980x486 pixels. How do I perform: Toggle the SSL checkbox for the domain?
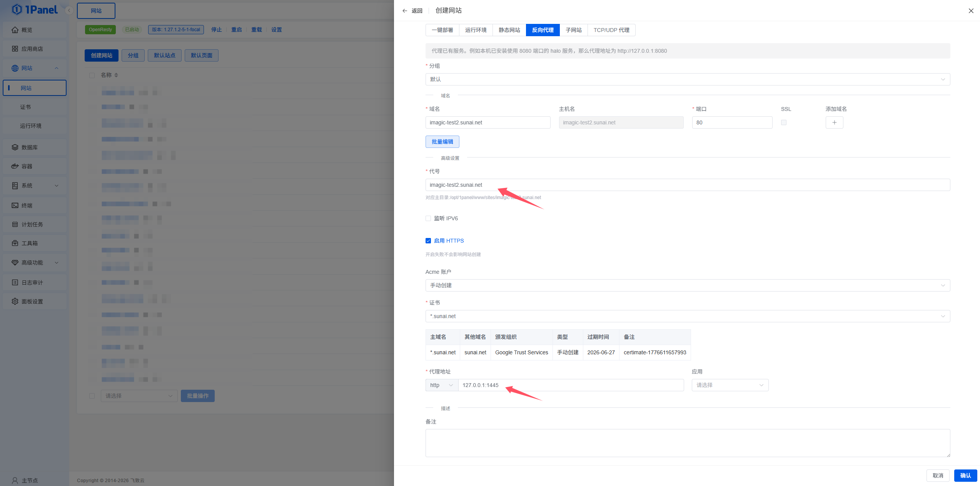(x=784, y=122)
